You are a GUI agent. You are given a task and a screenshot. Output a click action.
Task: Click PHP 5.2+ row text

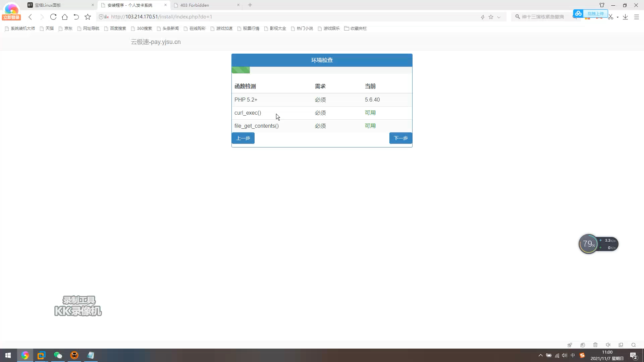[x=246, y=100]
